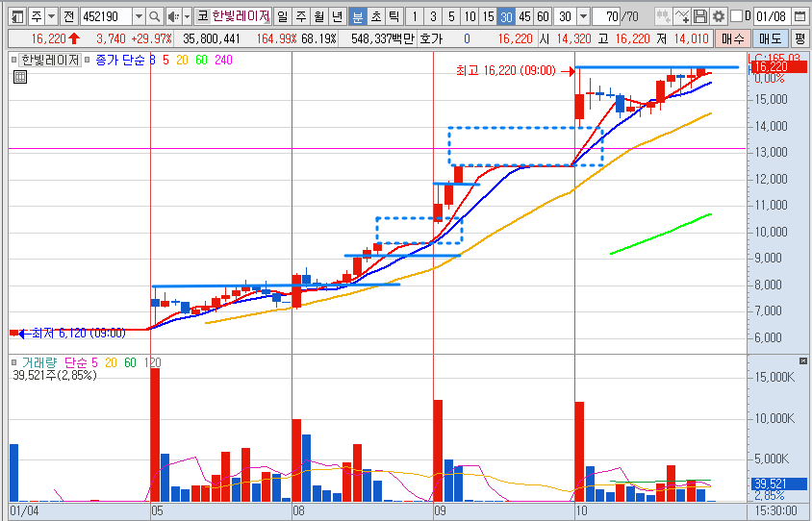Click the 15:30:00 time label
This screenshot has width=812, height=521.
point(775,511)
